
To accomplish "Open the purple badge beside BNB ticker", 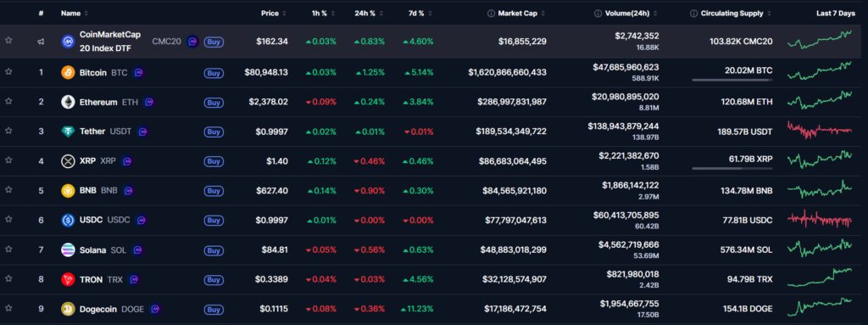I will 129,191.
